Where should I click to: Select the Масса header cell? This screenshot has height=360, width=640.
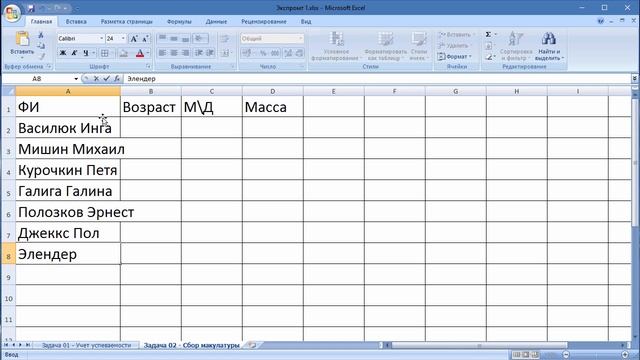273,107
